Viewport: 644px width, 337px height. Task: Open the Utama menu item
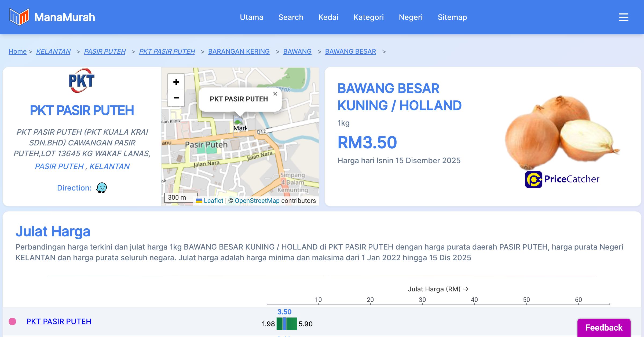click(251, 17)
